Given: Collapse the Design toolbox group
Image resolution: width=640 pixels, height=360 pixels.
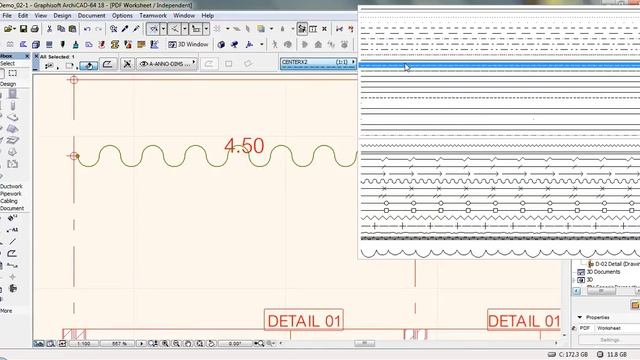Looking at the screenshot, I should (x=8, y=84).
